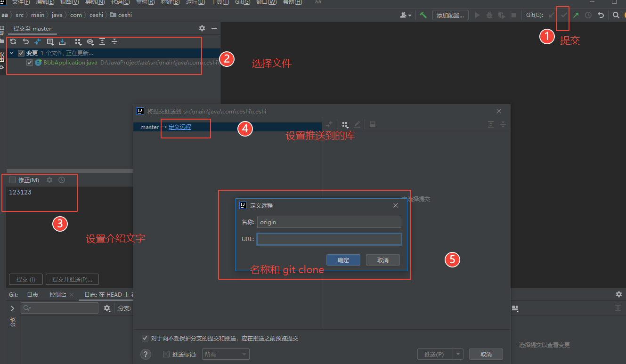Click the Show Diff icon in commit toolbar
The height and width of the screenshot is (364, 626).
38,41
